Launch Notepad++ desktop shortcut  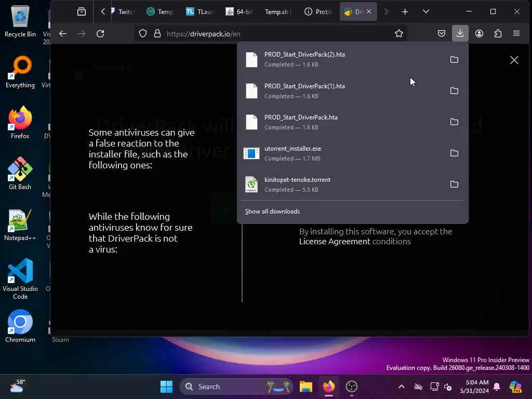(x=20, y=224)
